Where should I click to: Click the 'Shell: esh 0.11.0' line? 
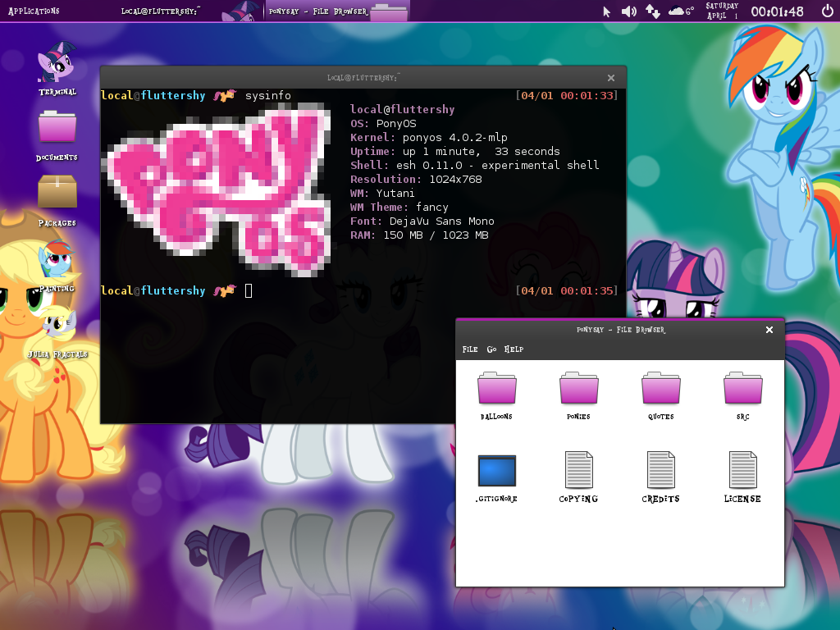coord(475,166)
